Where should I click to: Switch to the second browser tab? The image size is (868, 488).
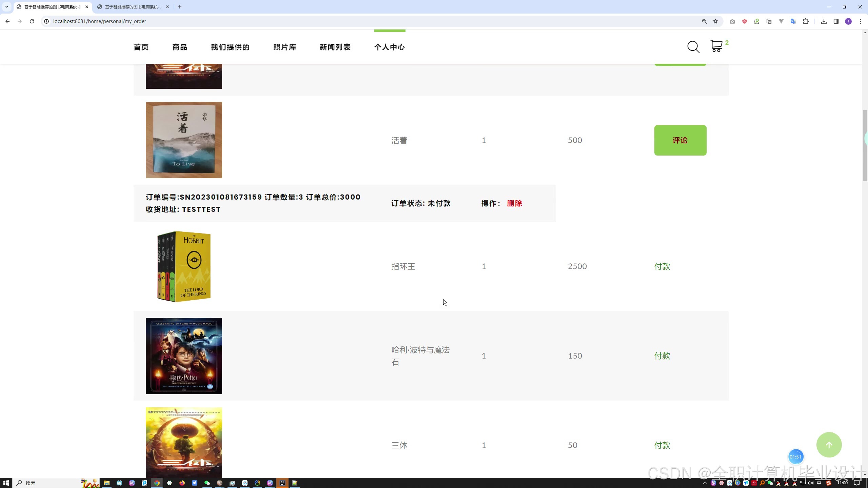click(132, 7)
